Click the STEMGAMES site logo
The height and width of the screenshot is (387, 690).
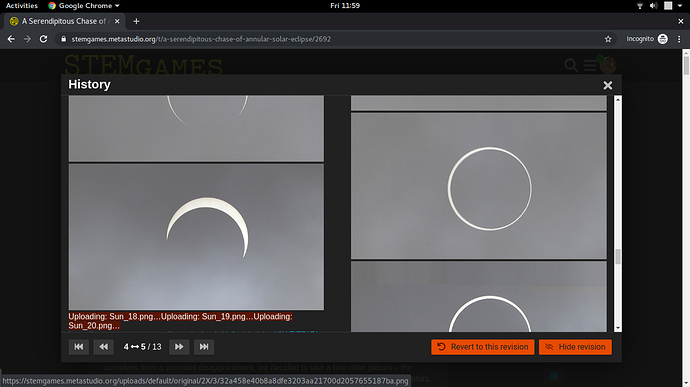point(143,65)
